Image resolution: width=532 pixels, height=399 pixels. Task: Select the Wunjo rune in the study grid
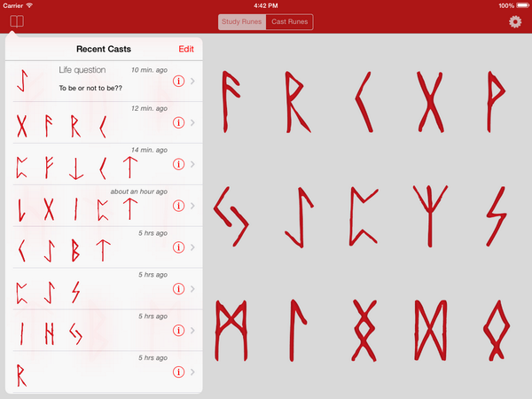click(x=496, y=101)
